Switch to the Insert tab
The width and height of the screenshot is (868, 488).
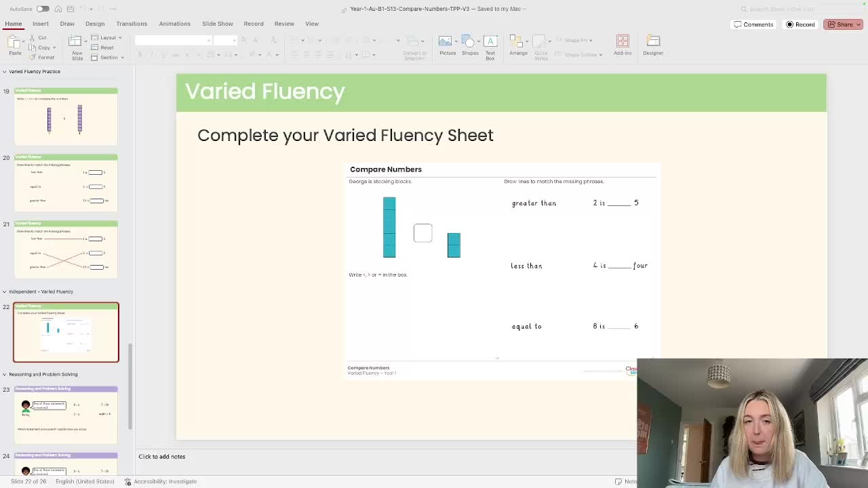pos(40,24)
